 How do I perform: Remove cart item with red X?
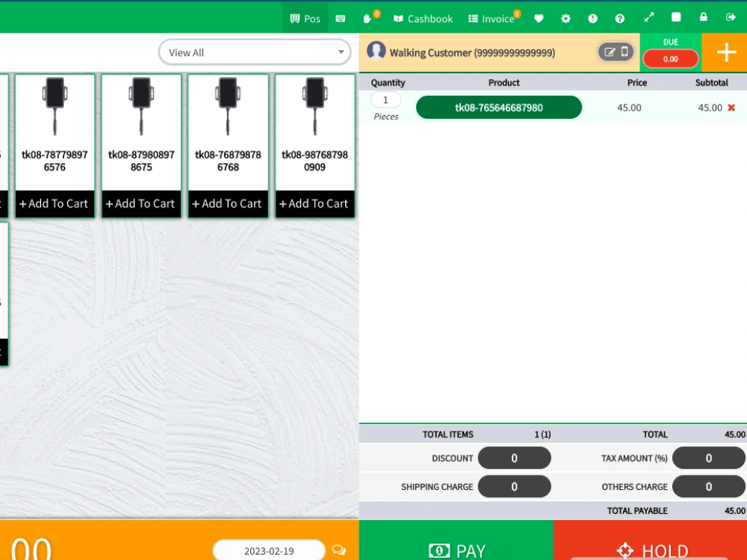[731, 108]
